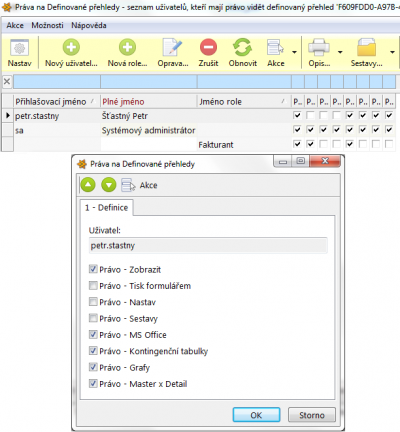
Task: Confirm the dialog with OK
Action: [256, 415]
